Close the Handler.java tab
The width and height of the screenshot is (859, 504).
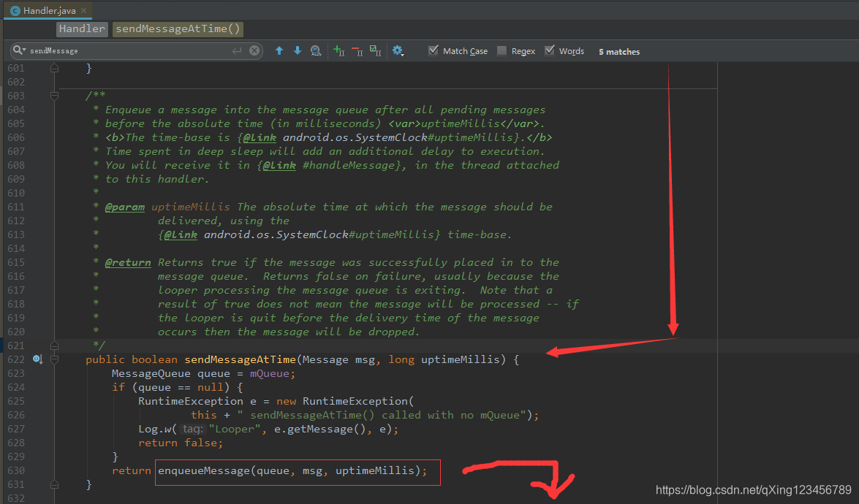(84, 10)
